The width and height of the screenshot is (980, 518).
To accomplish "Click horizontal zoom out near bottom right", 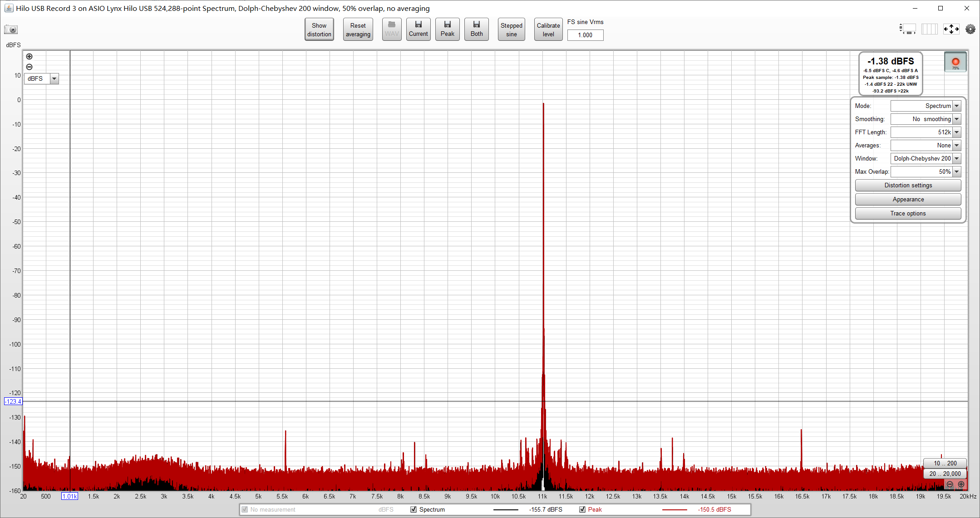I will (950, 484).
